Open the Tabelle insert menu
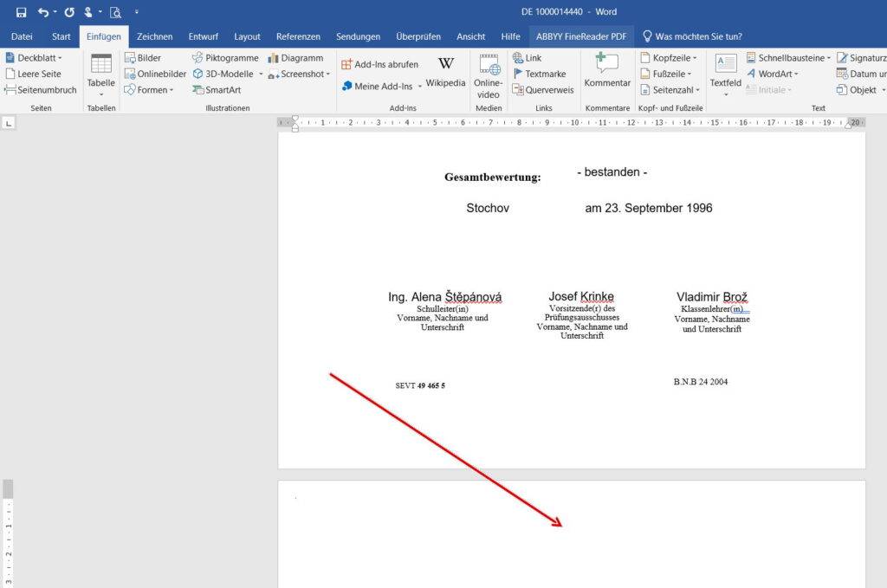The height and width of the screenshot is (588, 887). 101,74
